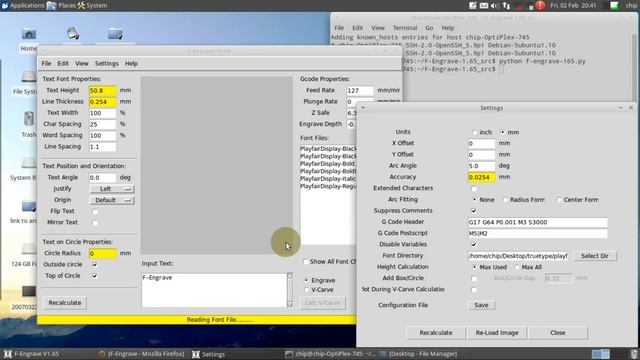Open View menu in F-Engrave
The image size is (640, 360).
click(82, 64)
